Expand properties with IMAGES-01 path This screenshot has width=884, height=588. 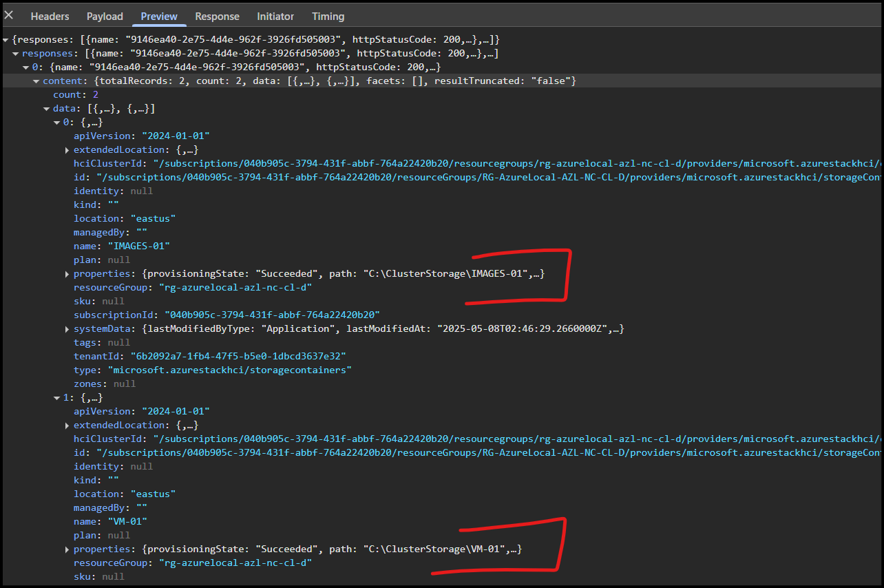67,274
